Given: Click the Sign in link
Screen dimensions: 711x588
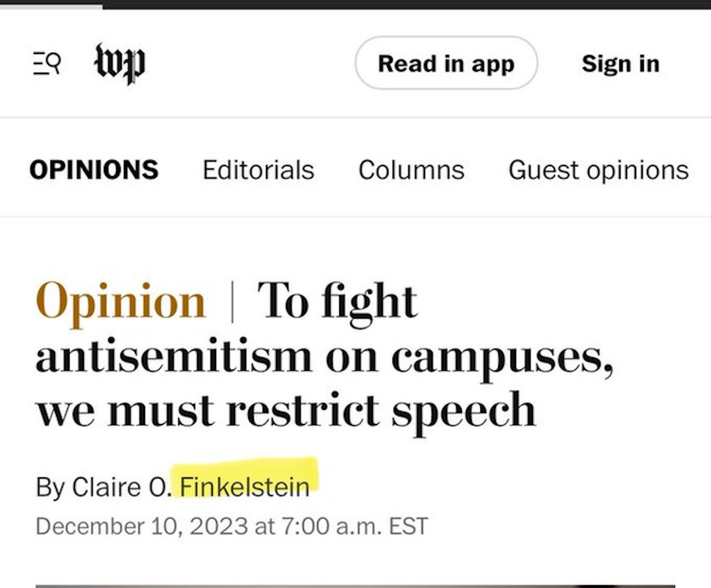Looking at the screenshot, I should click(x=621, y=64).
